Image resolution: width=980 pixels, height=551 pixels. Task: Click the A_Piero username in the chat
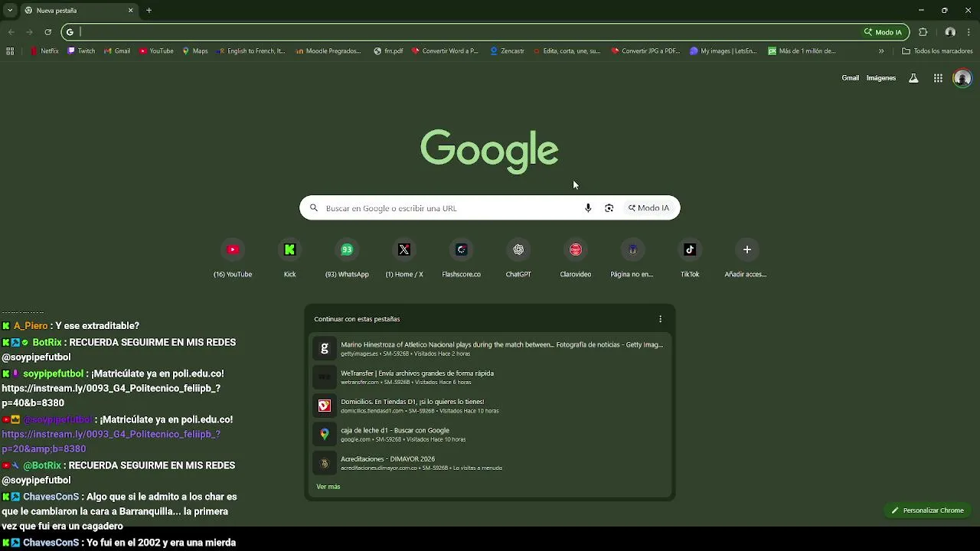coord(31,326)
